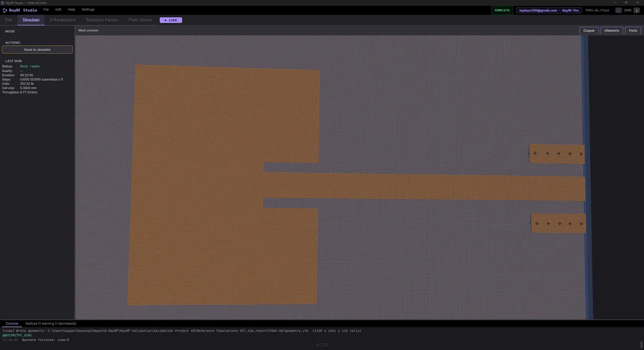Screen dimensions: 644x350
Task: Open the Help menu
Action: click(71, 10)
